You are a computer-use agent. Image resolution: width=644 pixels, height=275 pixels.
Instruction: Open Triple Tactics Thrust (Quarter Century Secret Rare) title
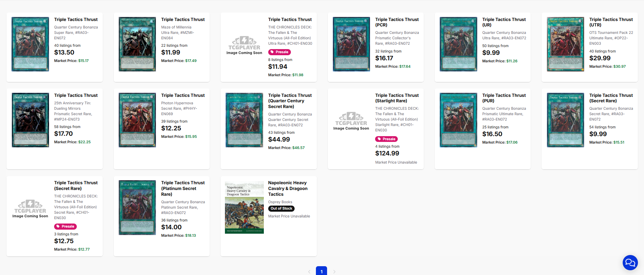point(290,101)
